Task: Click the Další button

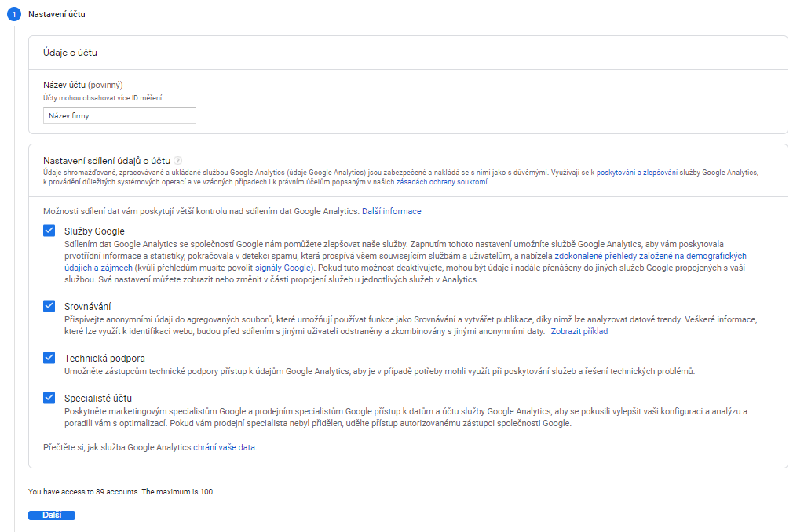Action: click(x=52, y=515)
